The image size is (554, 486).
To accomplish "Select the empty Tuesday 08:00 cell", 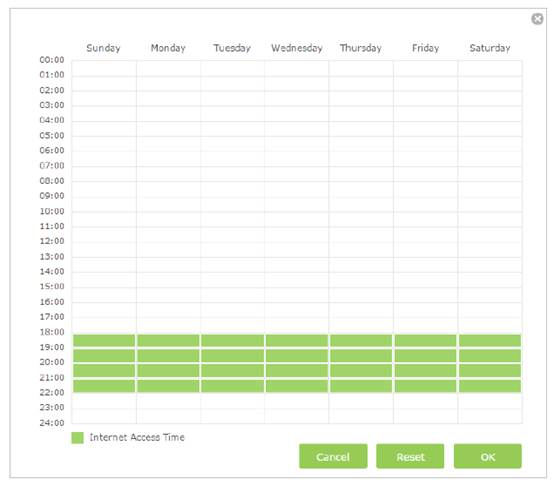I will 232,189.
